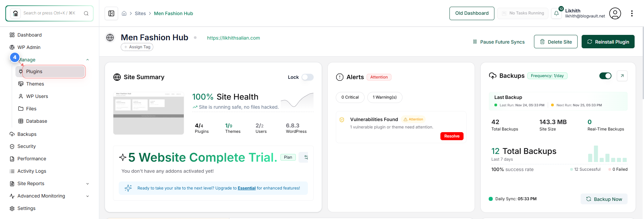Click the 6.8.3 WordPress version
Viewport: 644px width, 219px height.
[x=296, y=128]
